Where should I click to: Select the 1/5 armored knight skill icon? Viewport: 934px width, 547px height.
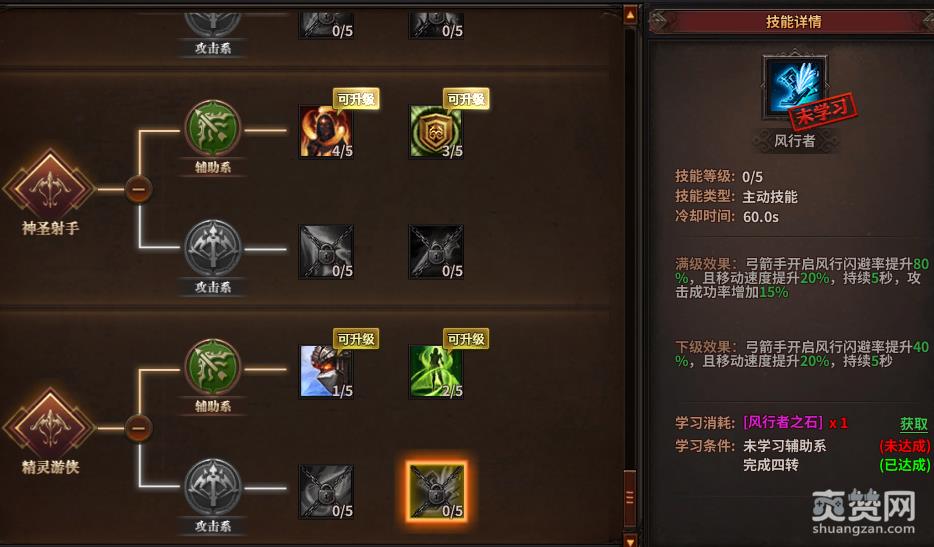coord(326,371)
